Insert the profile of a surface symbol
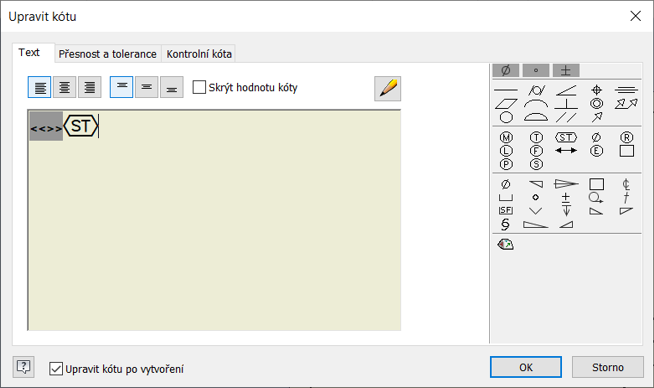Image resolution: width=654 pixels, height=388 pixels. coord(536,117)
